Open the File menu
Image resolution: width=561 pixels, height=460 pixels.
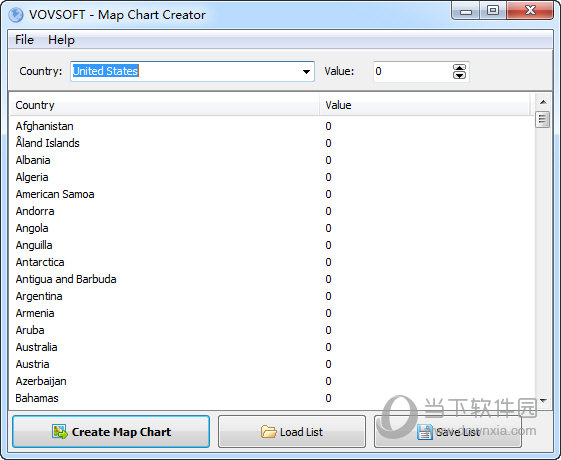24,40
